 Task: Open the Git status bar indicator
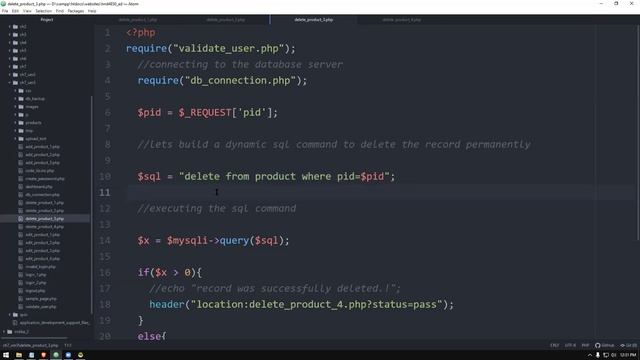pyautogui.click(x=629, y=345)
